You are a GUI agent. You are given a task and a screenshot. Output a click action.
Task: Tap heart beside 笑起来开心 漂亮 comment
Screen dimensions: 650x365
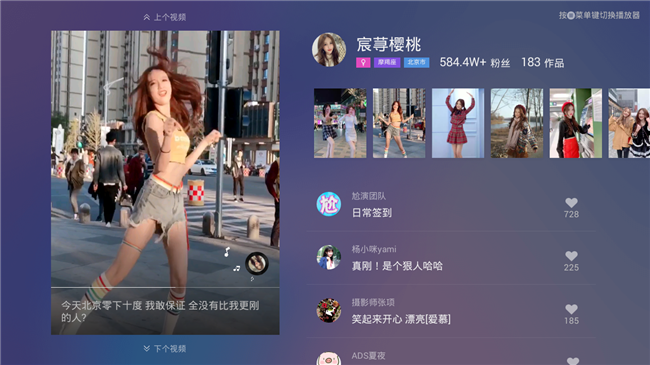(571, 309)
